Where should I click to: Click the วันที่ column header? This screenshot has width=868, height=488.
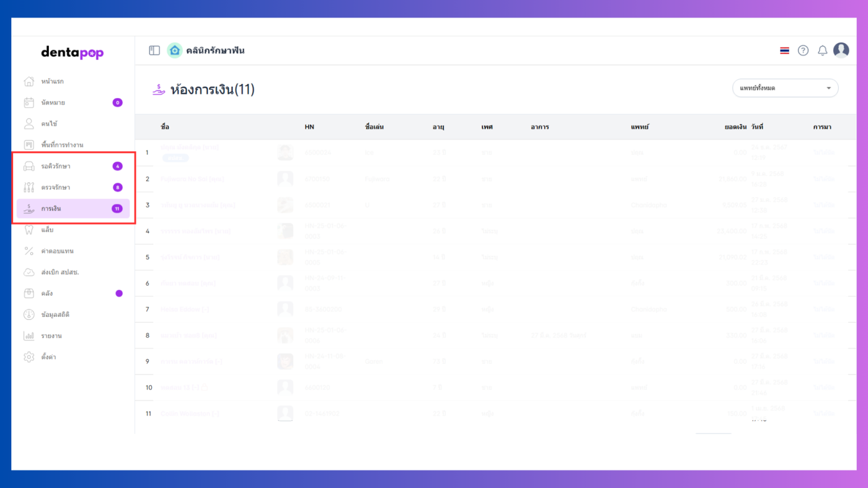pyautogui.click(x=757, y=126)
